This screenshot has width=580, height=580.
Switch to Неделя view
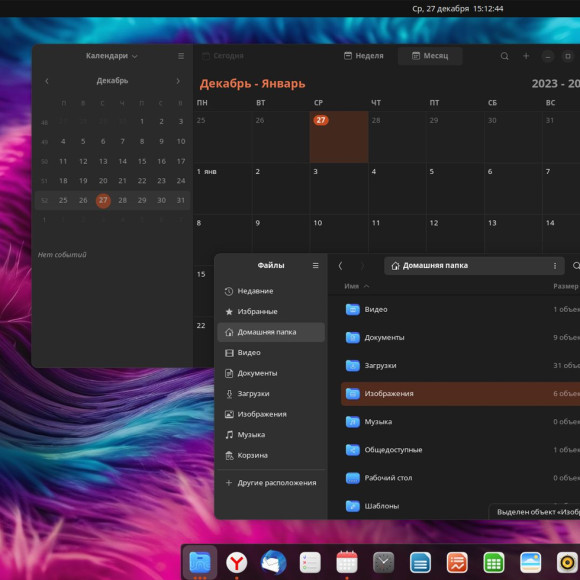364,56
